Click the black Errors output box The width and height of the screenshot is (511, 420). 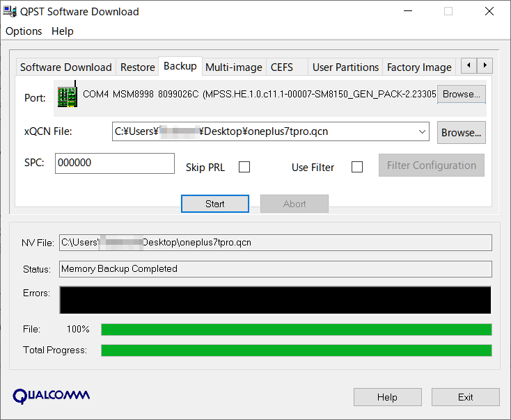click(x=276, y=300)
